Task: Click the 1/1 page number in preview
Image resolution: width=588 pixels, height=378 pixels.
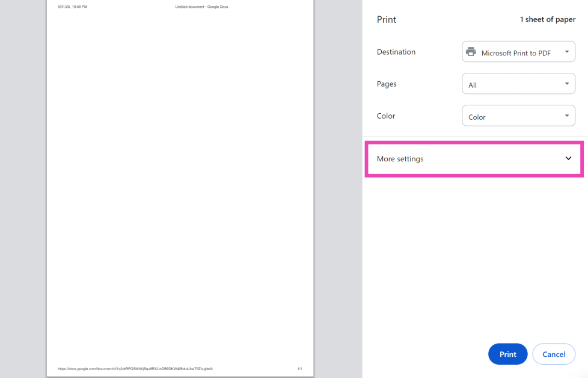Action: click(299, 368)
